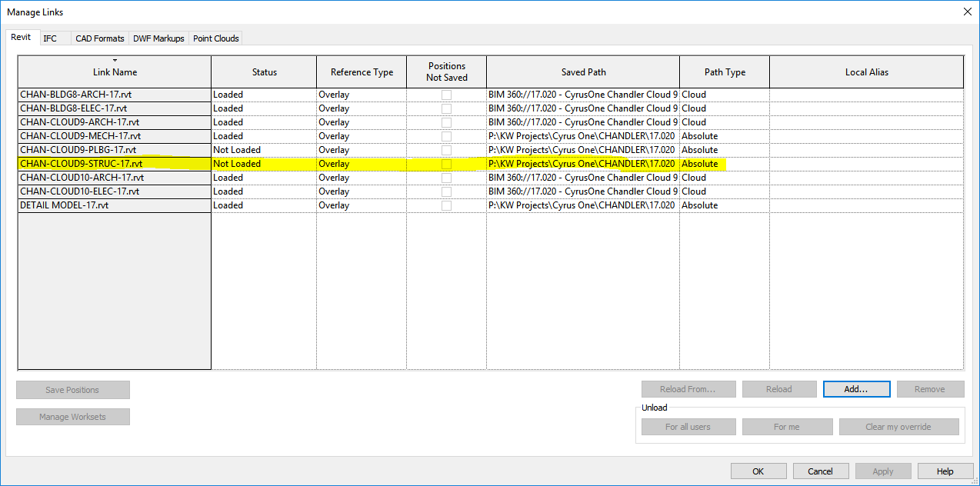Toggle Positions Not Saved for CHAN-CLOUD9-STRUC-17.rvt

coord(446,164)
